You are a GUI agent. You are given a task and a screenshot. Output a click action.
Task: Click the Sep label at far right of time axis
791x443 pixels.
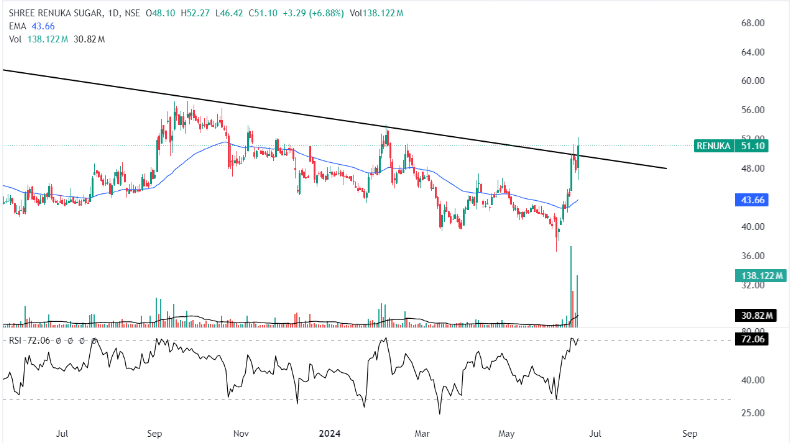(689, 435)
